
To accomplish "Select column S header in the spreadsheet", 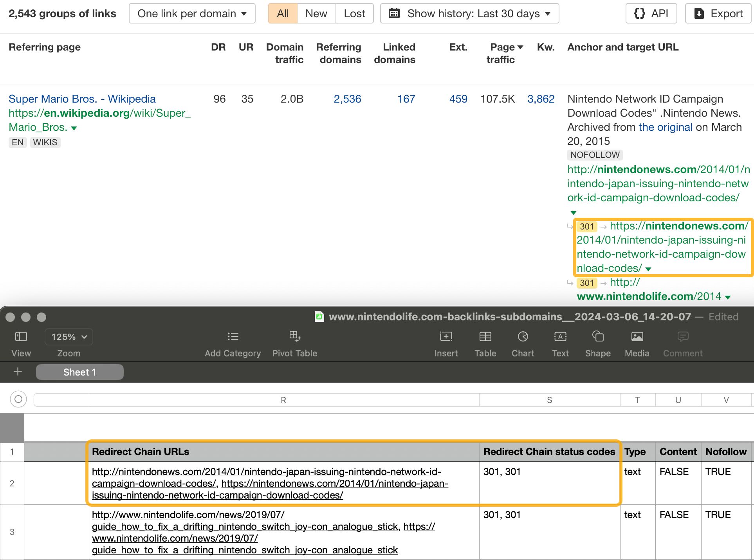I will [549, 399].
